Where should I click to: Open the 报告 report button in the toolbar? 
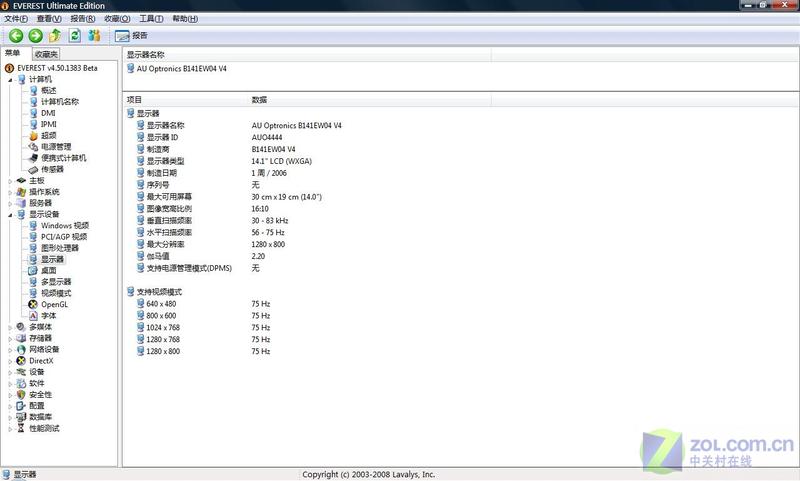click(x=131, y=36)
